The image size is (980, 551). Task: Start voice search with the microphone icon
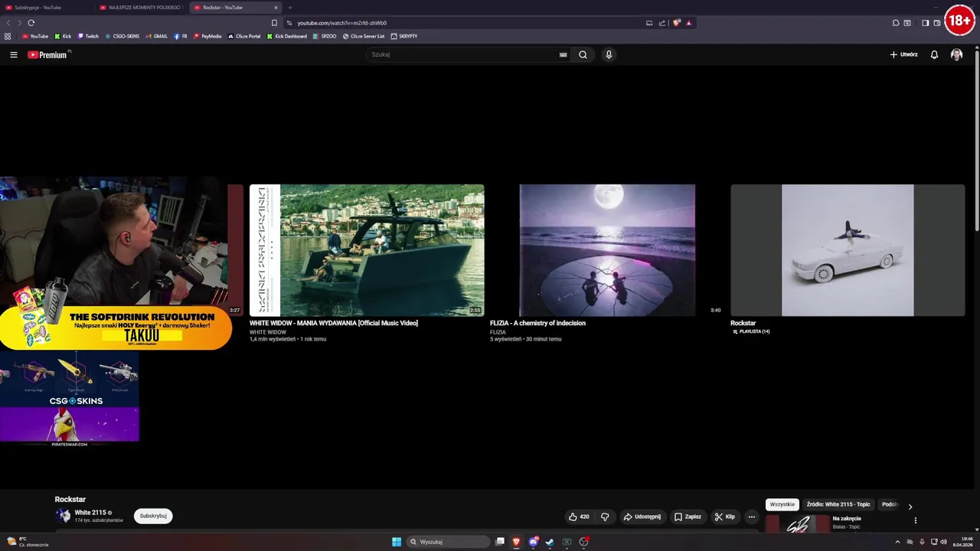pos(609,55)
